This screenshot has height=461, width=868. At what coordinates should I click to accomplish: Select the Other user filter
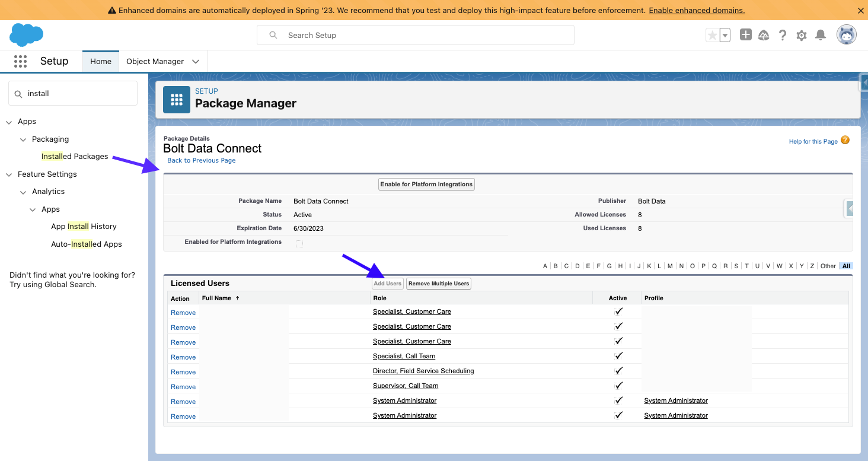[828, 266]
